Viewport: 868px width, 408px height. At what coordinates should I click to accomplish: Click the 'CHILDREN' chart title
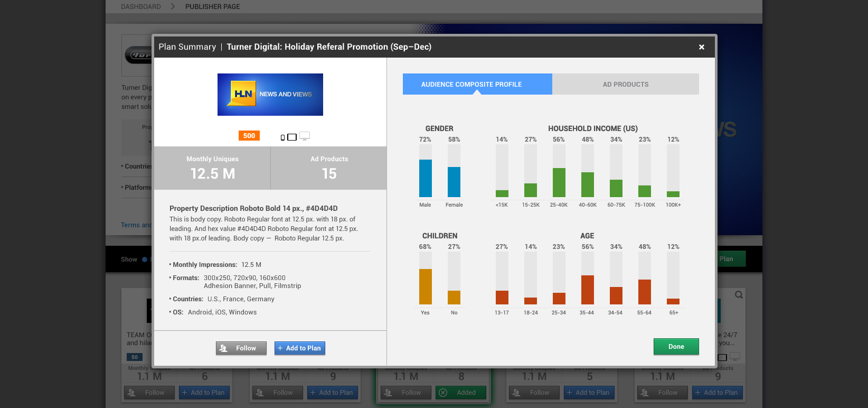point(440,236)
